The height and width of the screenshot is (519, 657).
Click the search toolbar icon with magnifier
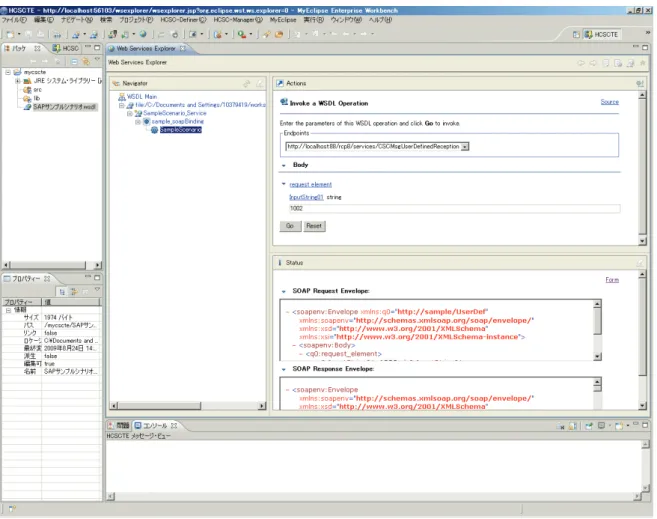tap(242, 34)
